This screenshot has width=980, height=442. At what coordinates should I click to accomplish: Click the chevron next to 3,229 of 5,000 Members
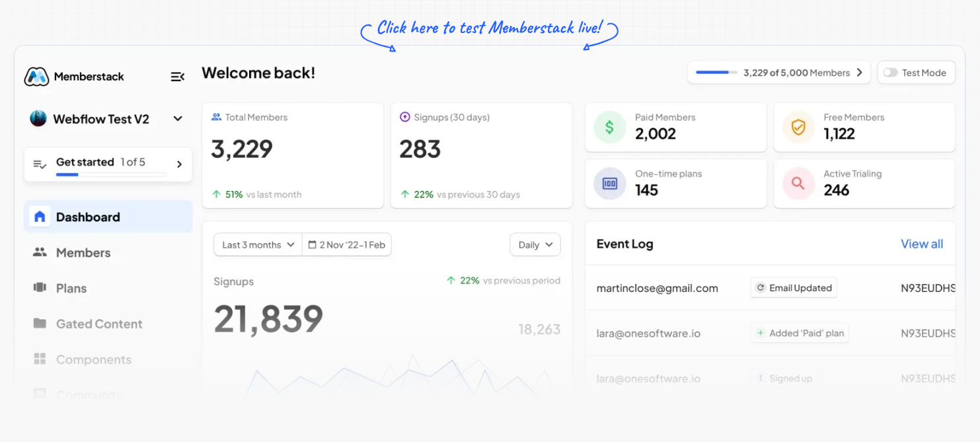click(859, 73)
